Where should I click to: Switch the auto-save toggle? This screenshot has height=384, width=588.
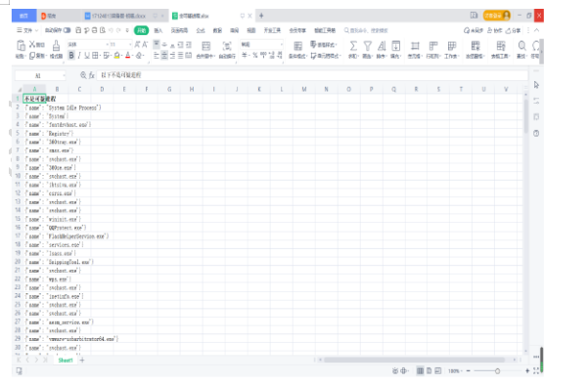68,30
